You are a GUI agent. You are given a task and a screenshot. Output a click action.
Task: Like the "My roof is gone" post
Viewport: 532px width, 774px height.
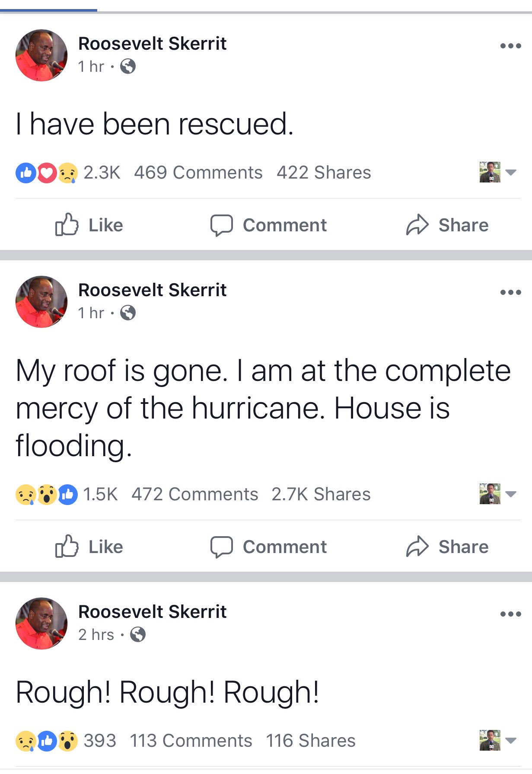[89, 547]
